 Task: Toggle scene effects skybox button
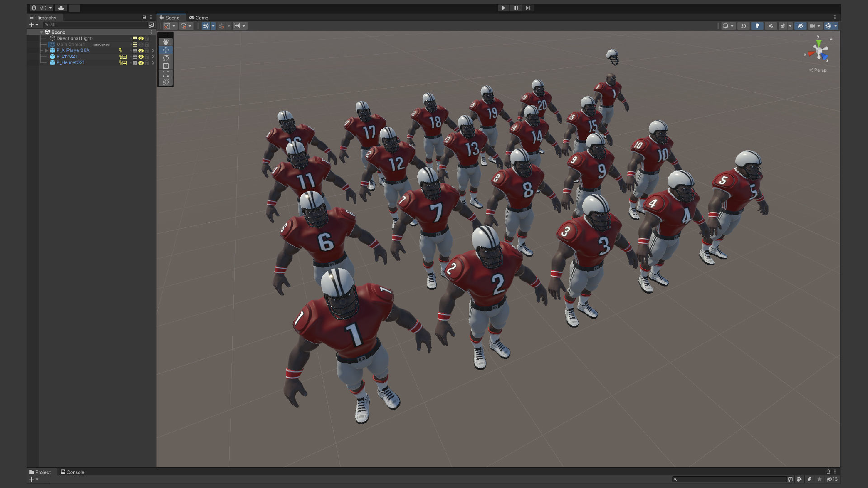pyautogui.click(x=783, y=26)
